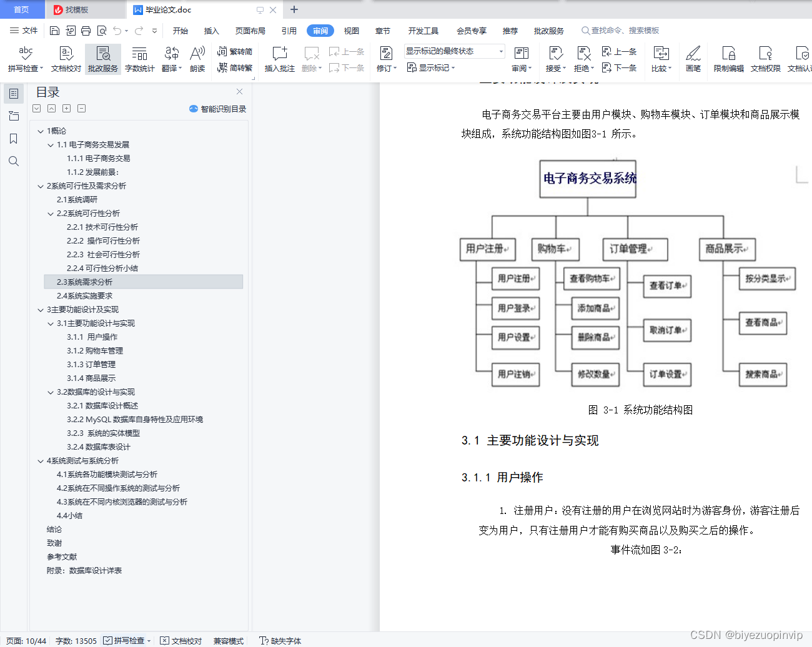Convert Traditional to Simplified (繁转简)

click(x=235, y=52)
